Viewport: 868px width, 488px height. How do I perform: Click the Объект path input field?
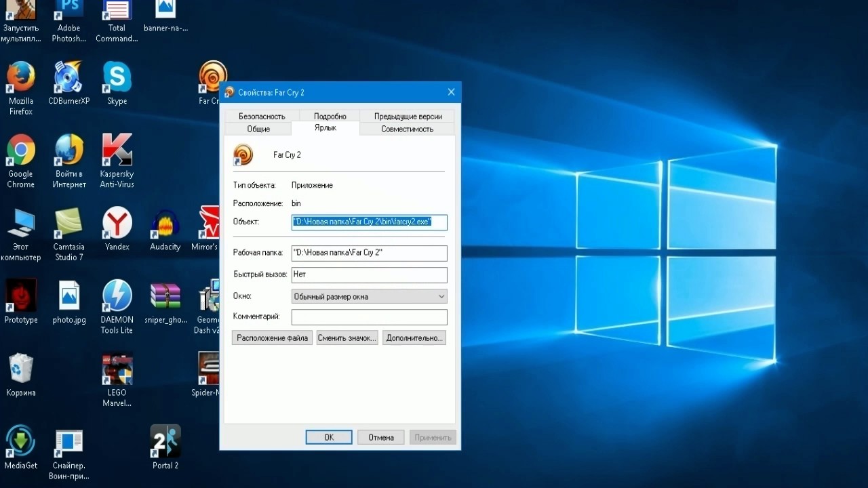tap(370, 222)
